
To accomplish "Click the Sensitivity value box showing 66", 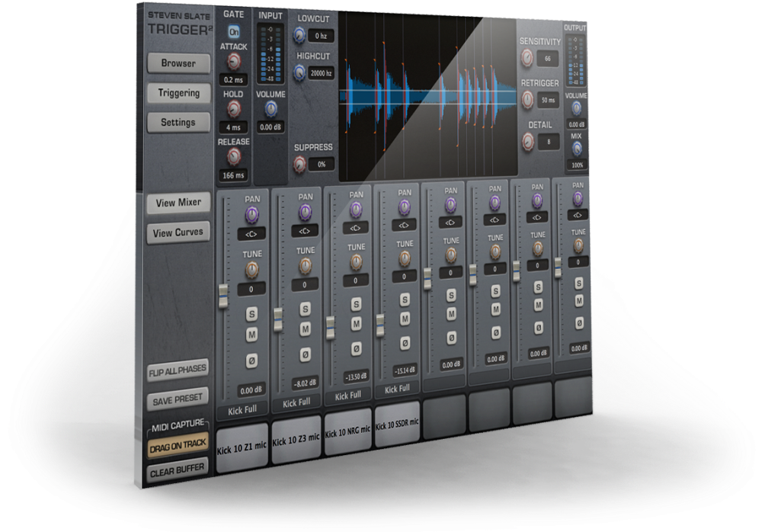I will pyautogui.click(x=548, y=59).
